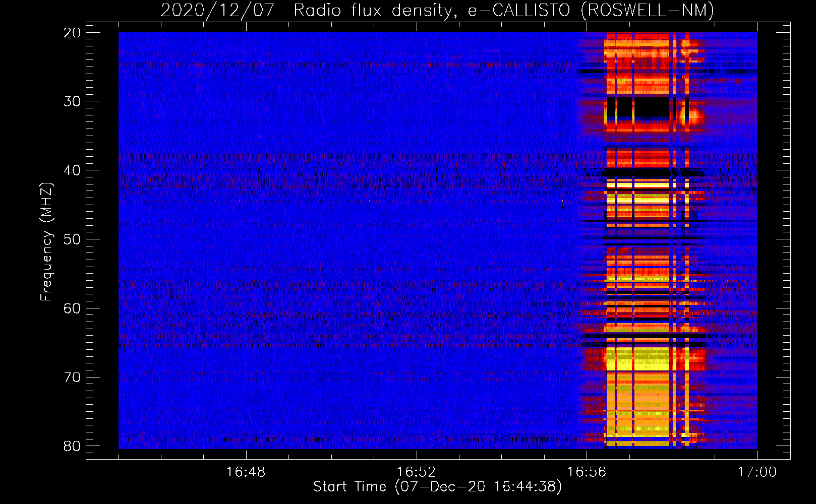
Task: Click the 16:52 time tick label
Action: 416,472
